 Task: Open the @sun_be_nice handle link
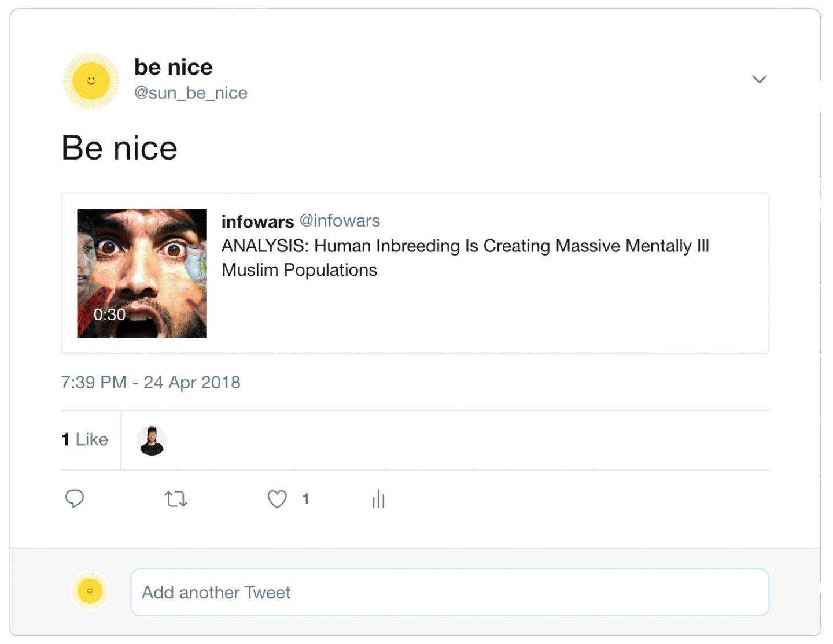pyautogui.click(x=191, y=92)
